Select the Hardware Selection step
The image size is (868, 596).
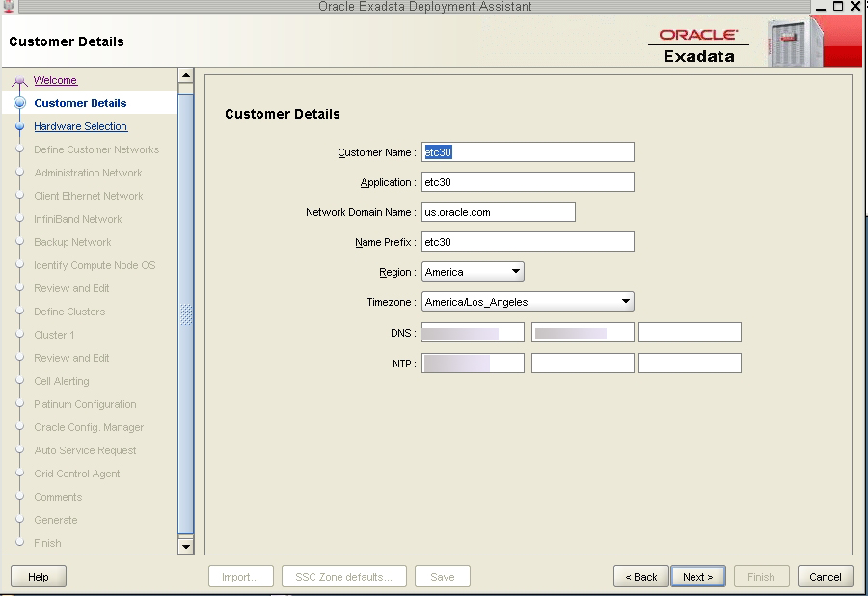coord(80,126)
